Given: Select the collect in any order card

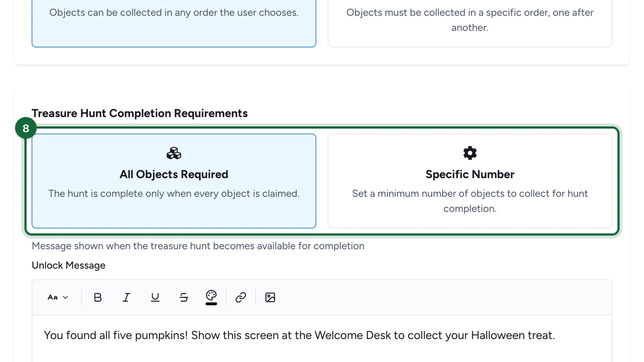Looking at the screenshot, I should tap(174, 23).
